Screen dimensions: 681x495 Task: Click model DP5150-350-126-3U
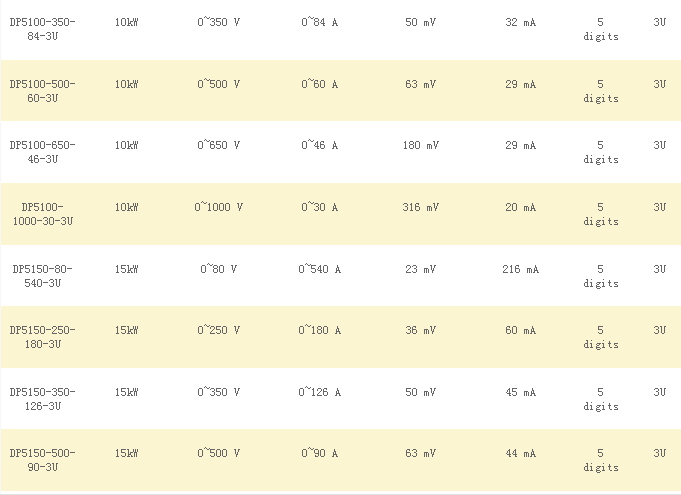pyautogui.click(x=42, y=399)
